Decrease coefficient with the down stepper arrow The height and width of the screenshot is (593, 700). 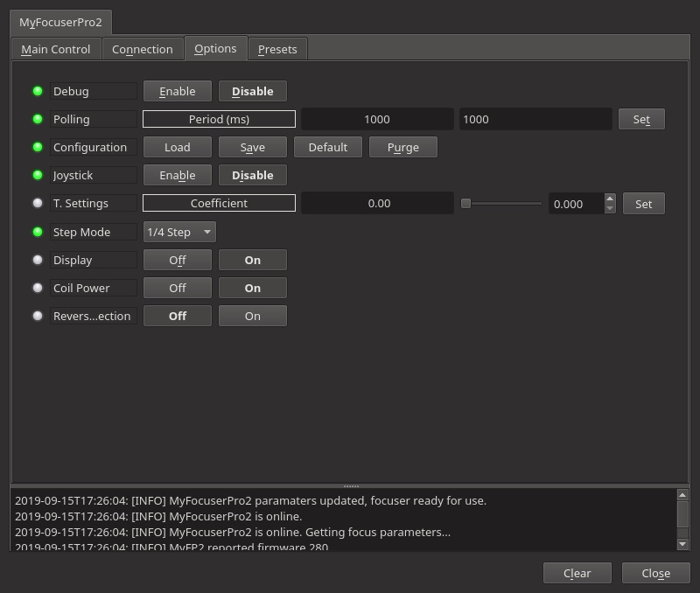(610, 209)
